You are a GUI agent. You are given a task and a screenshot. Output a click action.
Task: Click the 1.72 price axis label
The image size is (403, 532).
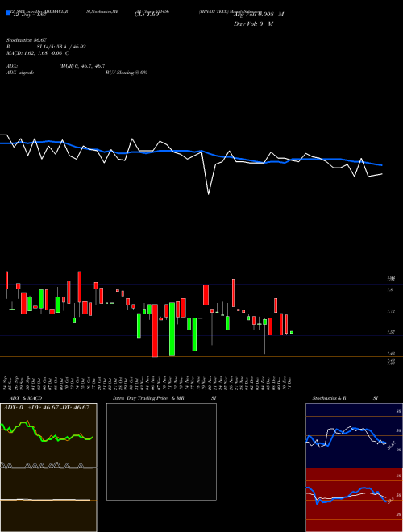click(x=391, y=311)
